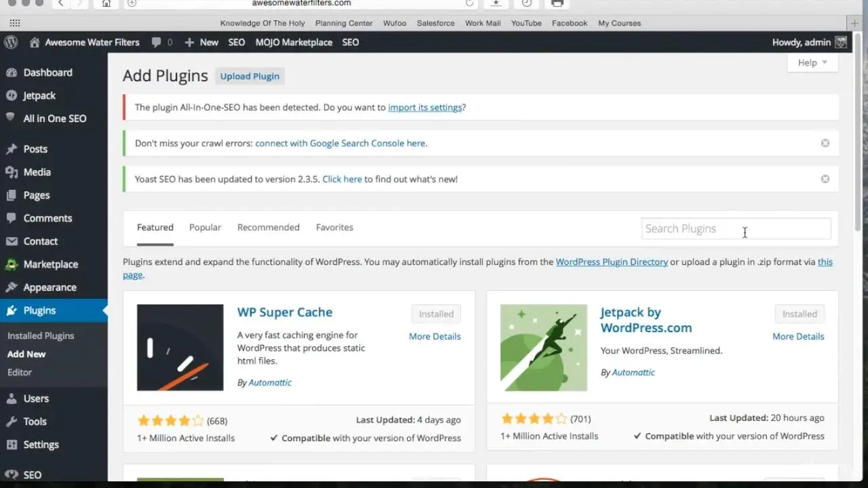Click the Contact envelope icon

pos(12,241)
